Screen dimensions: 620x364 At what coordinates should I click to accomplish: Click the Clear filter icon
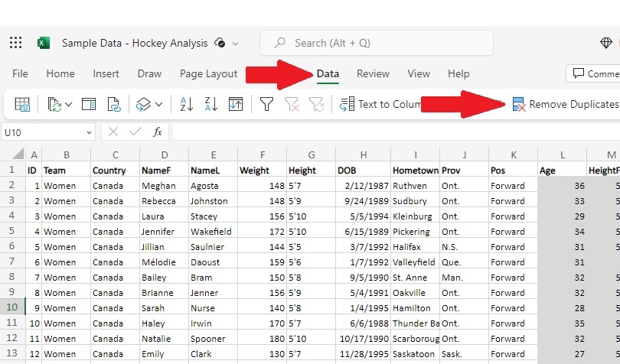(292, 104)
